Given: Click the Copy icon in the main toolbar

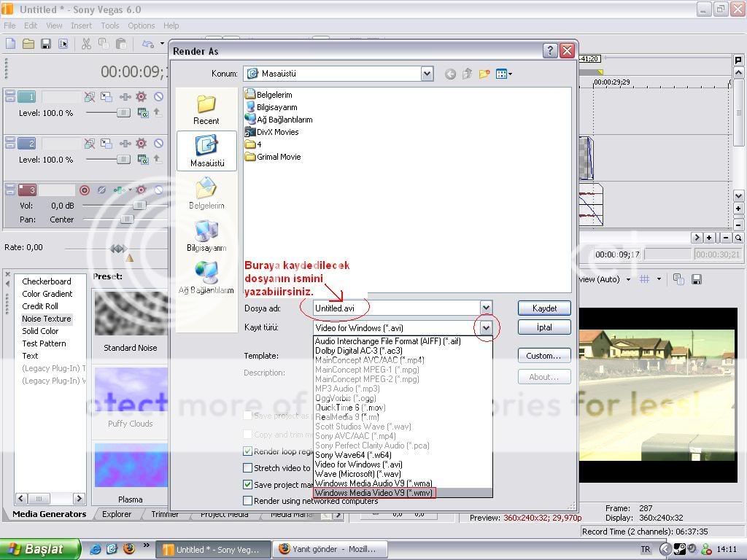Looking at the screenshot, I should click(x=104, y=44).
